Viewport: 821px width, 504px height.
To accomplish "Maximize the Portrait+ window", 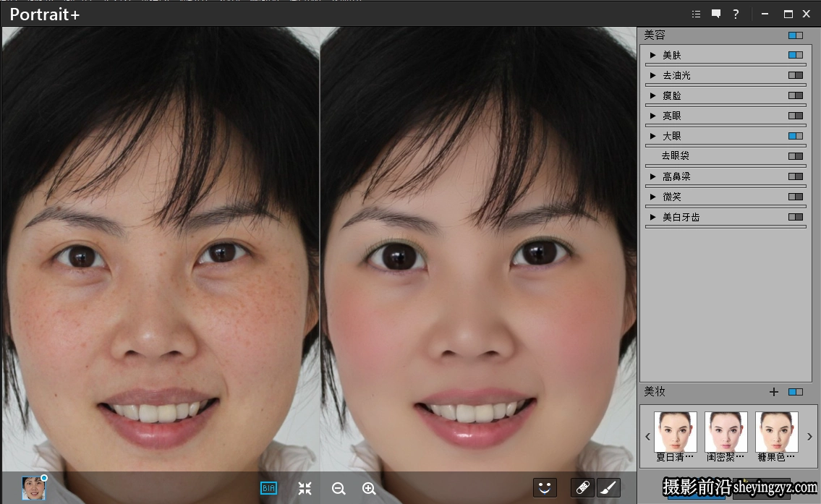I will (788, 14).
